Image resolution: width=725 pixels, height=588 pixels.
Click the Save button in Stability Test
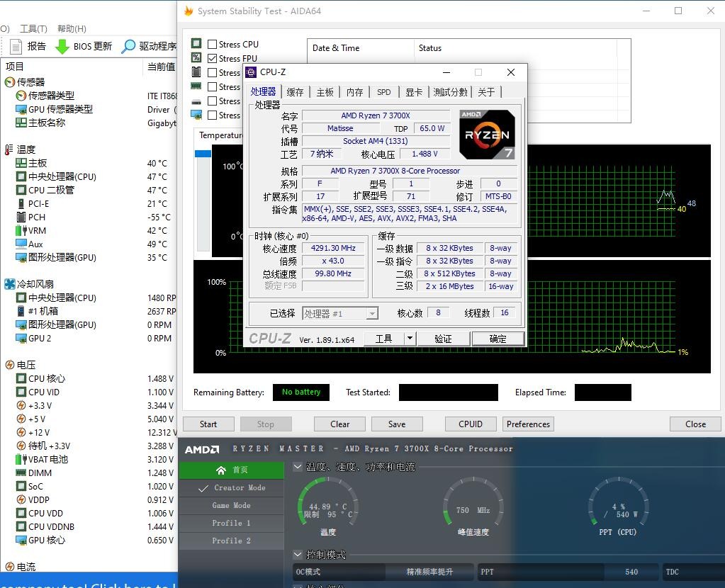pos(397,424)
